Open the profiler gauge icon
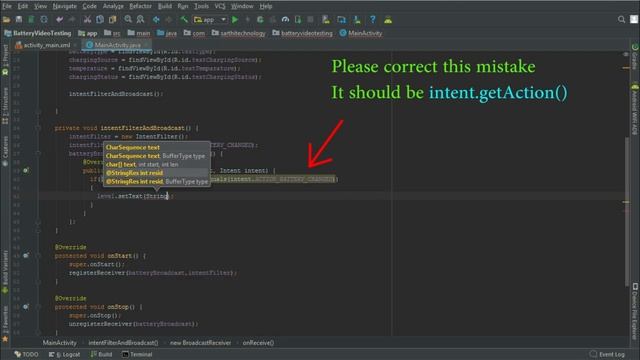Screen dimensions: 640x360 pos(285,20)
